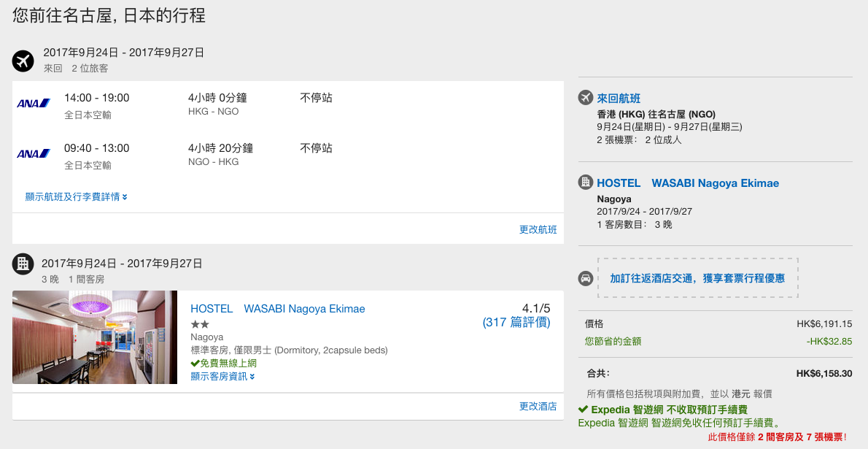The image size is (868, 449).
Task: Click the 不停站 label of HKG - NGO flight
Action: click(x=316, y=98)
